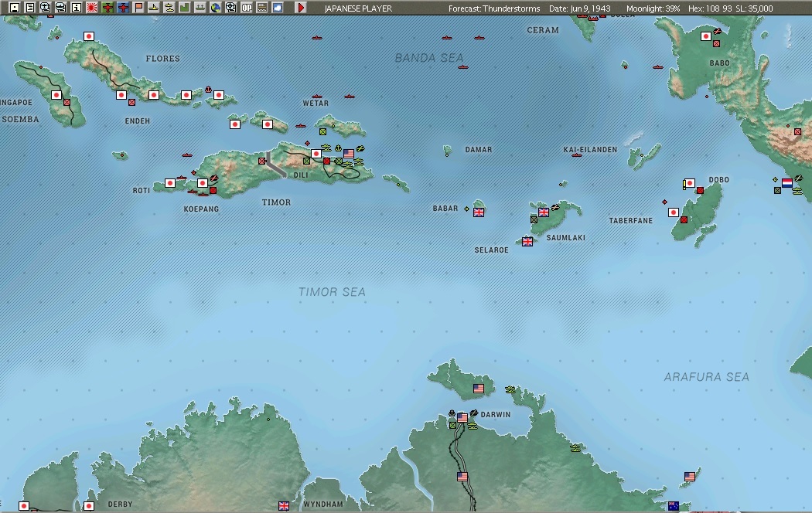Select the Australian flag at bottom right
This screenshot has height=513, width=812.
coord(674,506)
